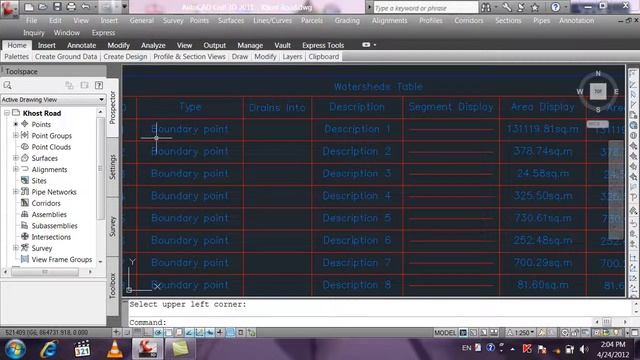Switch to the Analyze ribbon tab
This screenshot has height=360, width=640.
point(153,45)
